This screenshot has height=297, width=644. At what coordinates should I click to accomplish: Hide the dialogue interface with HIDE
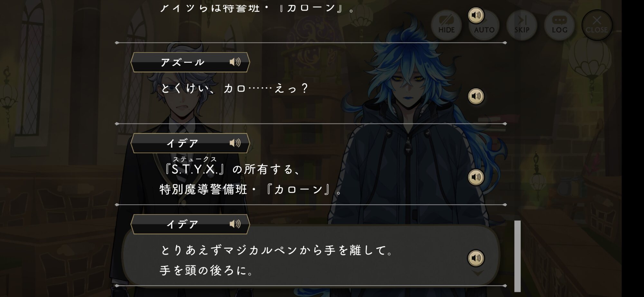point(446,25)
